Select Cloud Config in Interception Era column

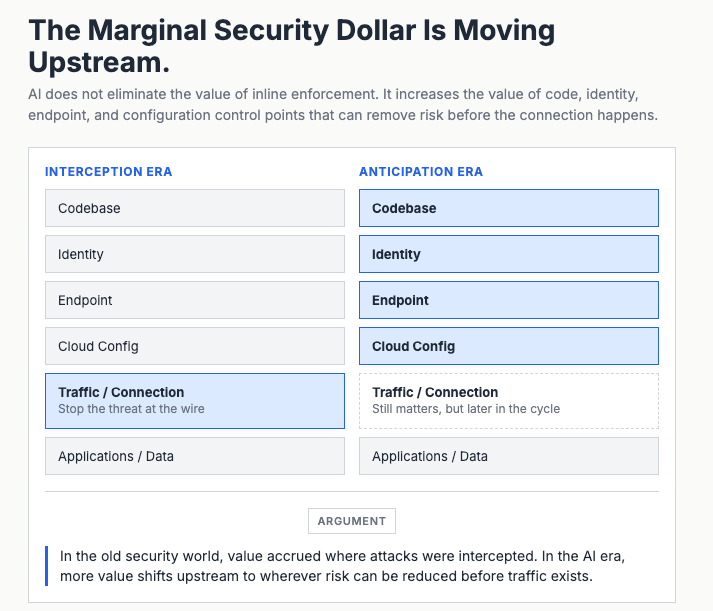click(x=195, y=346)
